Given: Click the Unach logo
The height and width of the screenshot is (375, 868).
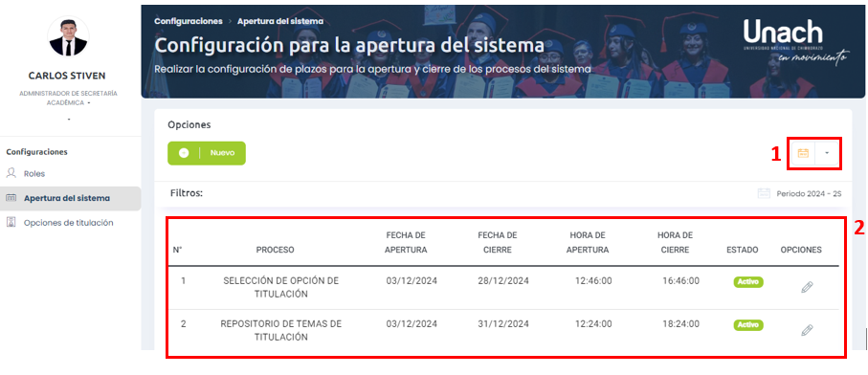Looking at the screenshot, I should tap(795, 41).
